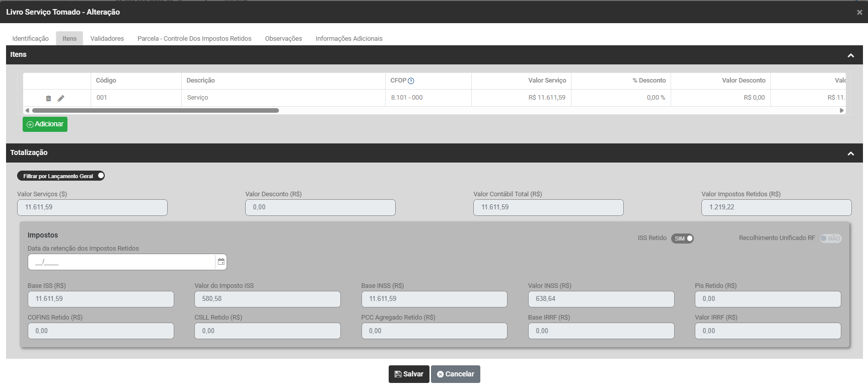868x390 pixels.
Task: Go to Parcela - Controle Dos Impostos Retidos tab
Action: point(194,39)
